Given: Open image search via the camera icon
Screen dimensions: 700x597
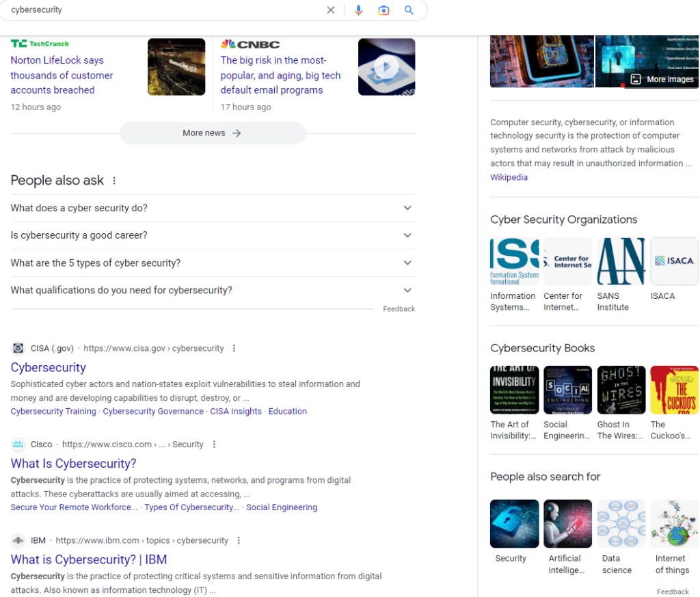Looking at the screenshot, I should 383,10.
